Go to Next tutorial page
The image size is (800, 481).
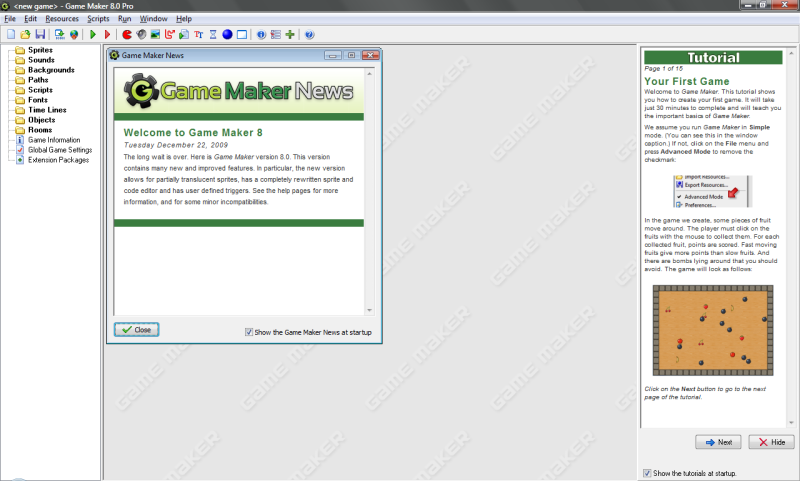click(x=718, y=442)
